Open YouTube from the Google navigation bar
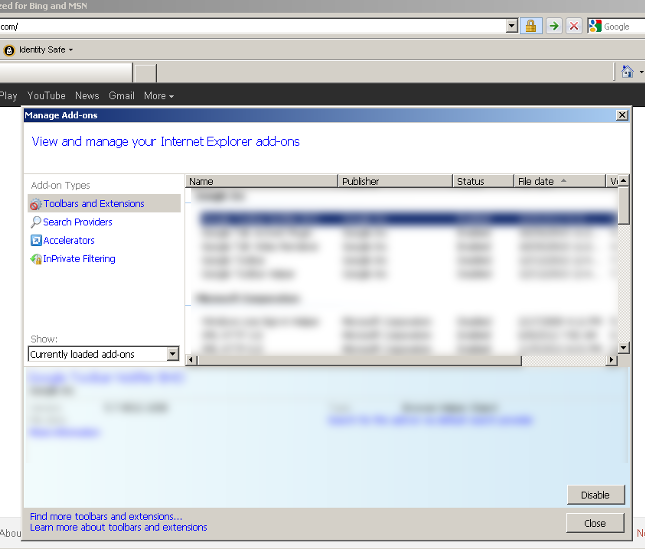The image size is (645, 549). [x=46, y=96]
